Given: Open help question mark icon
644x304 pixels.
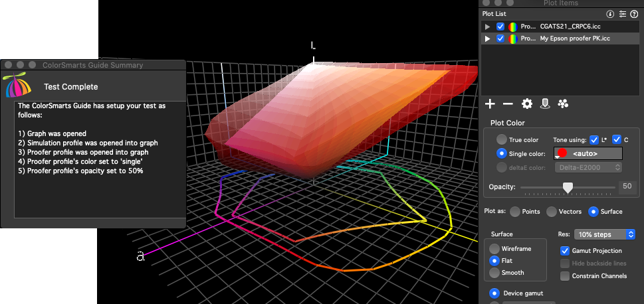Looking at the screenshot, I should tap(634, 14).
